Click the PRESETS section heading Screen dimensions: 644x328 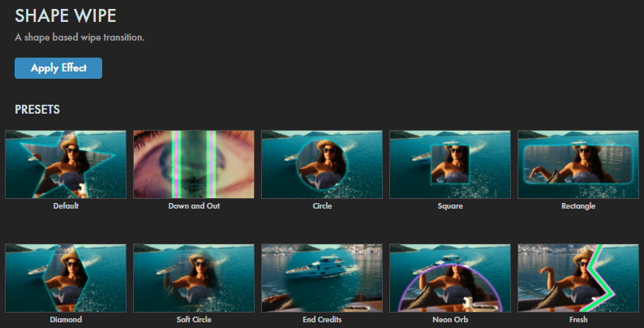[37, 110]
